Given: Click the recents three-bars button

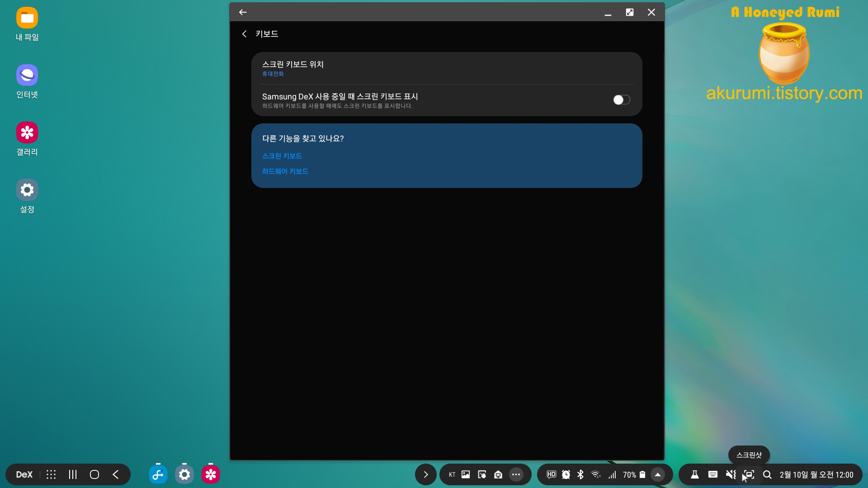Looking at the screenshot, I should 73,474.
